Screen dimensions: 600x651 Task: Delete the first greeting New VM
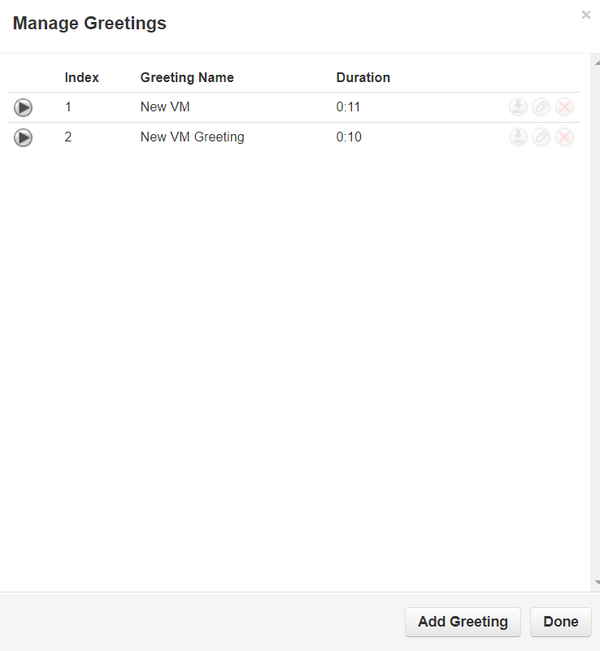(x=564, y=107)
